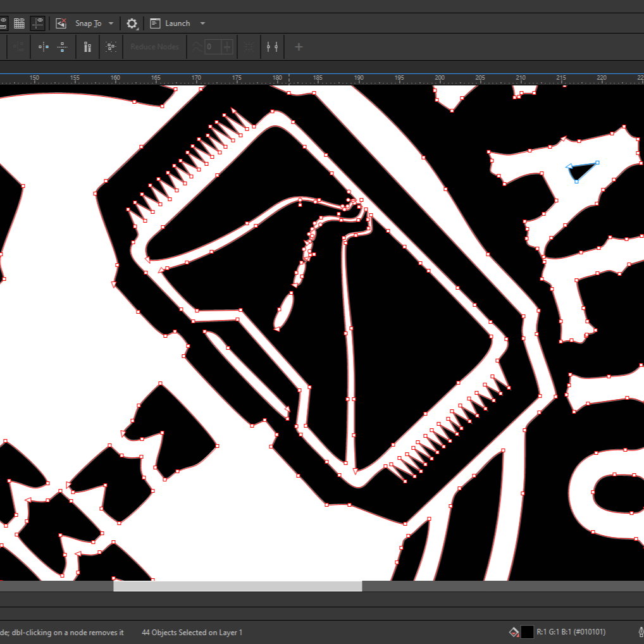Click '44 Objects Selected on Layer 1' text
This screenshot has width=644, height=644.
pos(192,633)
